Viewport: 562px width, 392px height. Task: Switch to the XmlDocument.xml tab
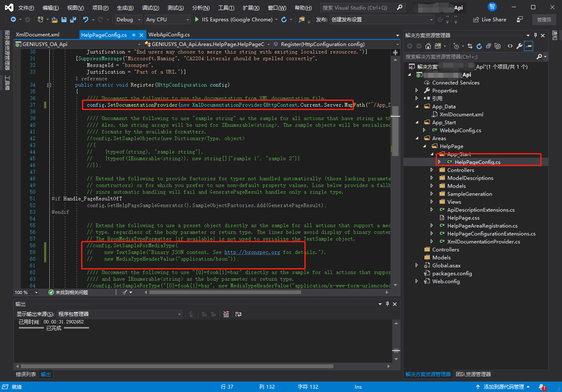point(38,35)
